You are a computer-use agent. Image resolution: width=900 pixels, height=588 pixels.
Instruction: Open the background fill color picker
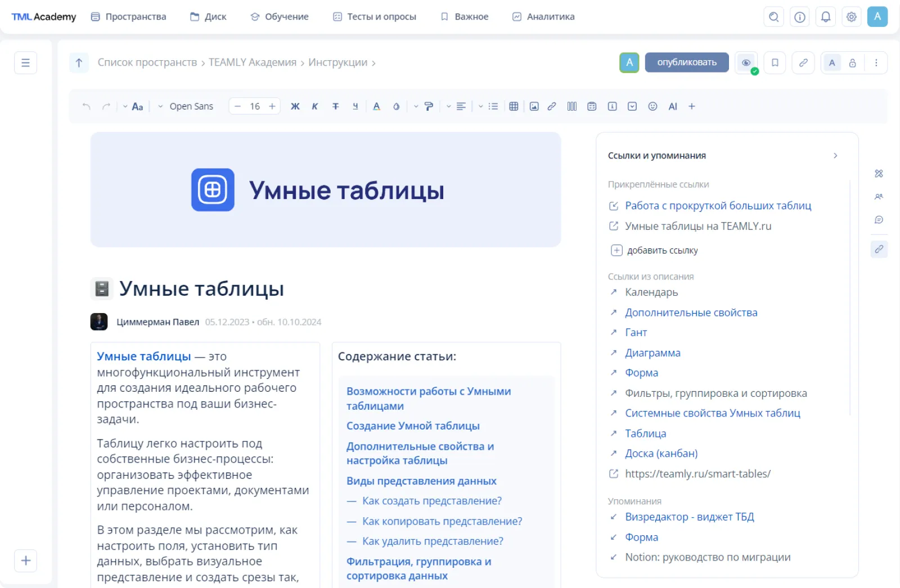tap(396, 106)
